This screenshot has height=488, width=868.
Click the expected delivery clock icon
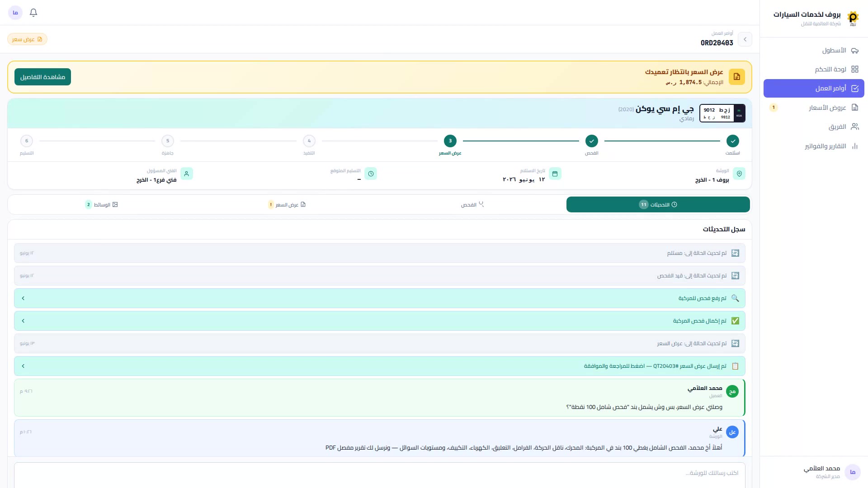point(371,174)
